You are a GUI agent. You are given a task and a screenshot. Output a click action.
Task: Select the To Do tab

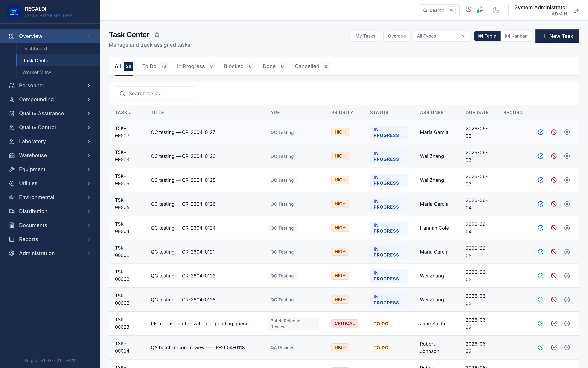155,66
